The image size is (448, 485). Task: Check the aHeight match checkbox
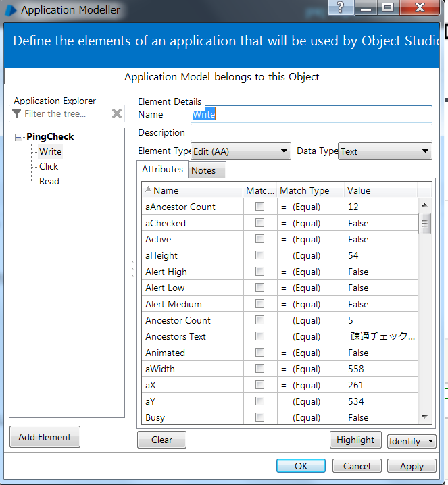(260, 255)
